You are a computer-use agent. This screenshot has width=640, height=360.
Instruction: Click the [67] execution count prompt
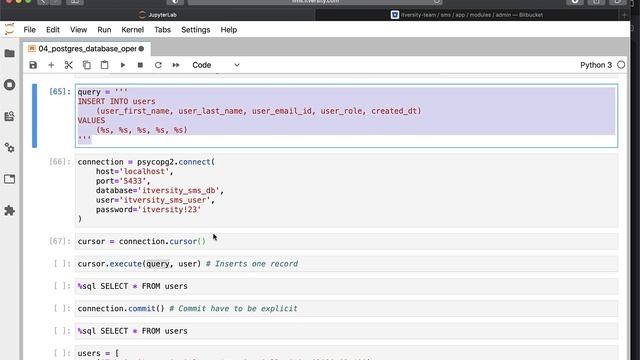[60, 241]
